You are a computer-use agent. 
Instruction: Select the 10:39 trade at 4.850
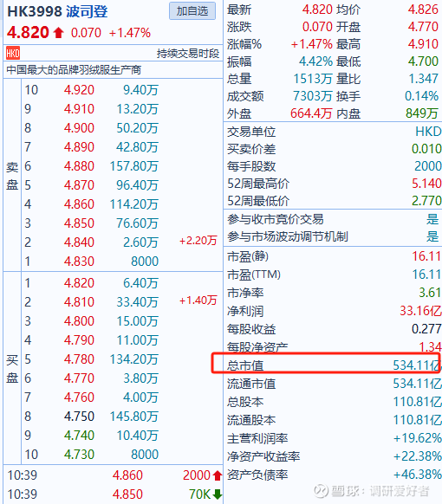pos(114,494)
